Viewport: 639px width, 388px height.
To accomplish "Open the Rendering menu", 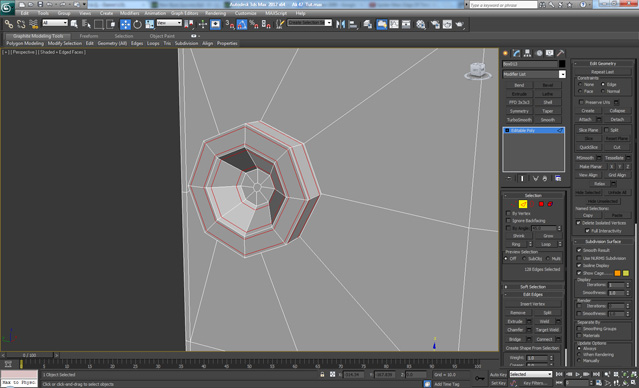I will pyautogui.click(x=215, y=13).
